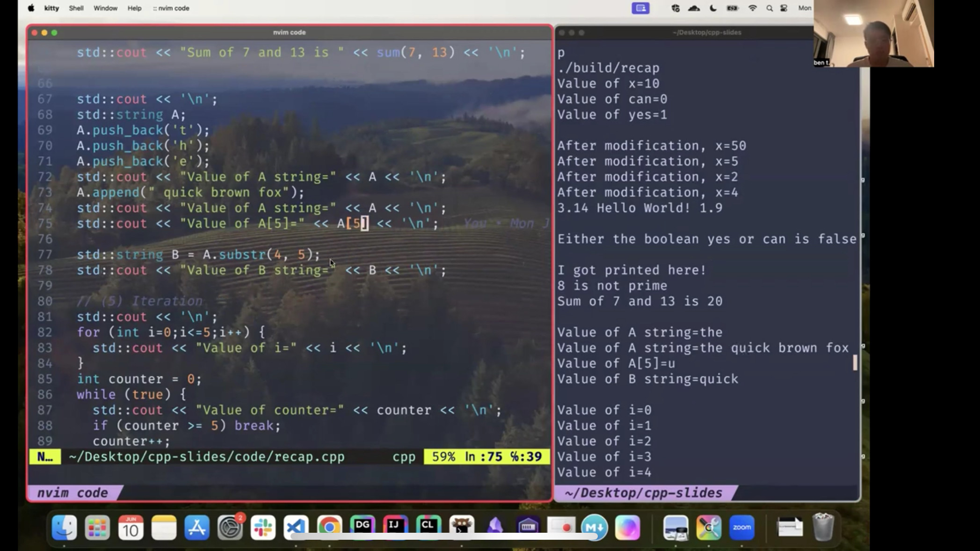
Task: Open Finder from the Dock
Action: (64, 528)
